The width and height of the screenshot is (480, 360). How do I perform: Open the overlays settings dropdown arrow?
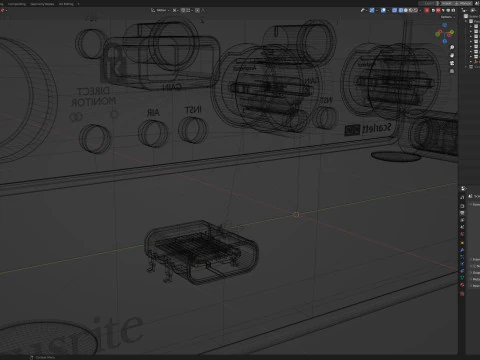coord(388,10)
